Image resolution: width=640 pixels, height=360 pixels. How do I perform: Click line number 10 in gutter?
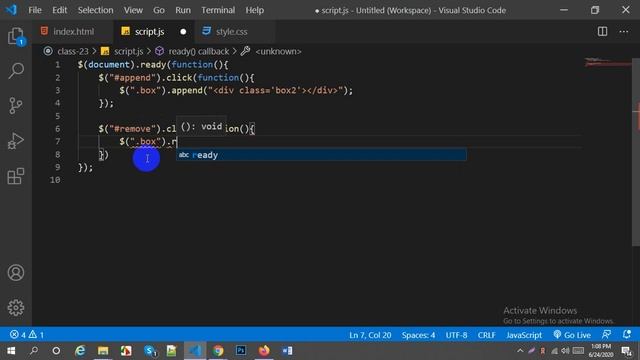coord(55,180)
